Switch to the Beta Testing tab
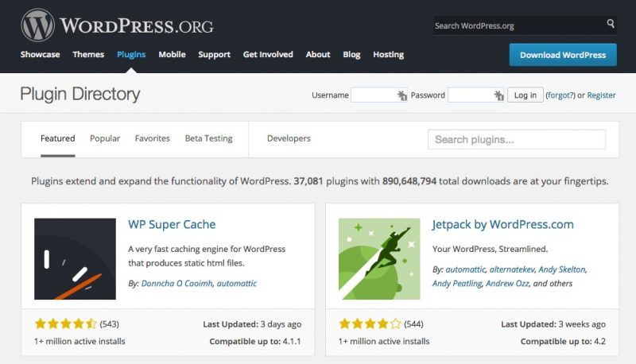This screenshot has height=364, width=636. (209, 138)
